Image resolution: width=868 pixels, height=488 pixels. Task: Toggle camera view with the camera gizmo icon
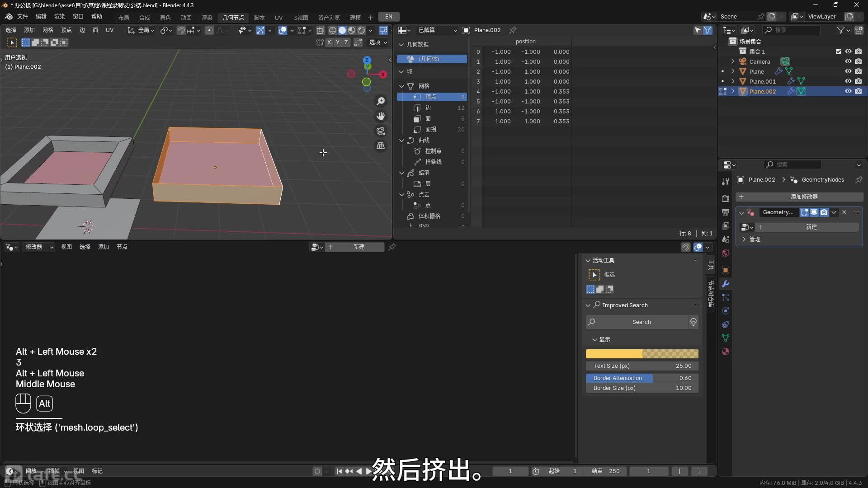point(381,131)
